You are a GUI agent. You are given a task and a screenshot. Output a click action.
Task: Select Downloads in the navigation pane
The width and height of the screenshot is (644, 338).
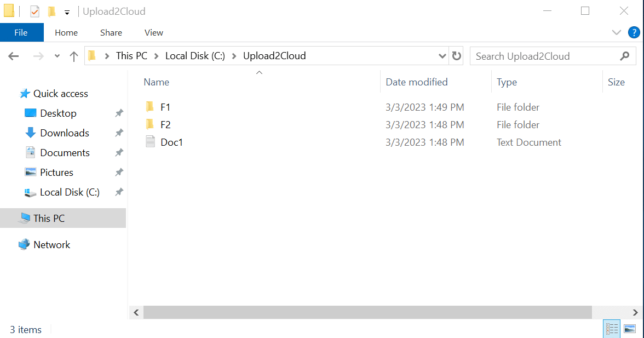64,133
